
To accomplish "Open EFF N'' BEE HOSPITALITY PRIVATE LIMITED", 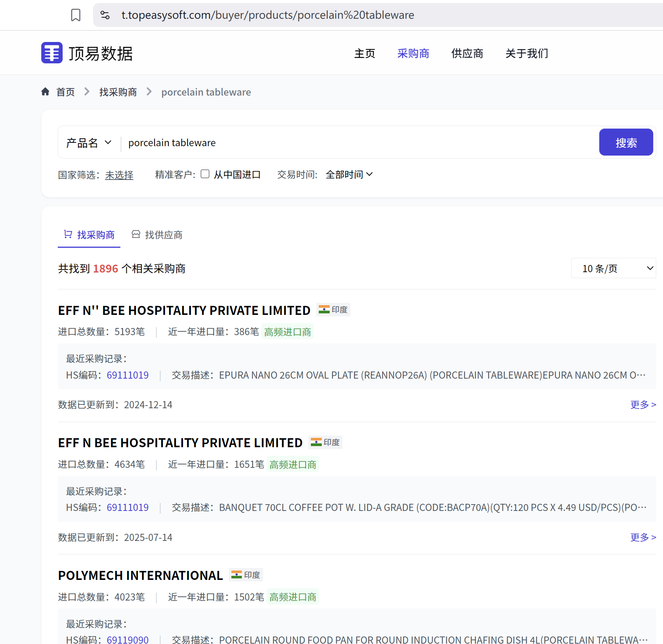I will click(184, 310).
